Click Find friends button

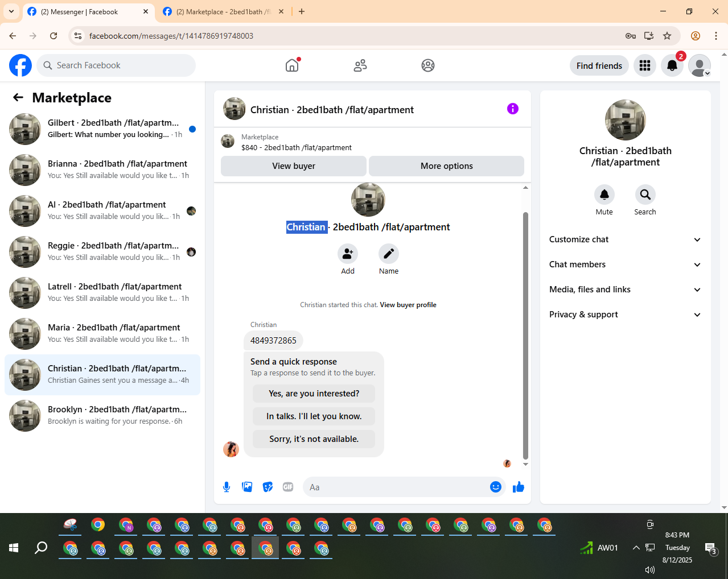pyautogui.click(x=599, y=65)
